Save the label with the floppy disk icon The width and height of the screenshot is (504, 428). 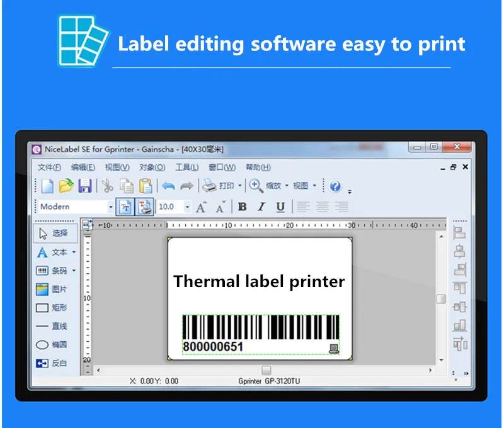(x=85, y=186)
